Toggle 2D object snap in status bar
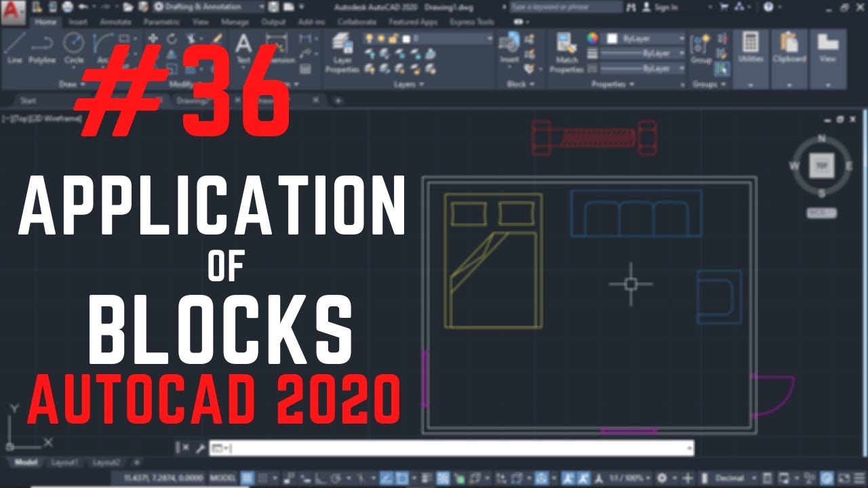The width and height of the screenshot is (868, 488). click(x=401, y=478)
